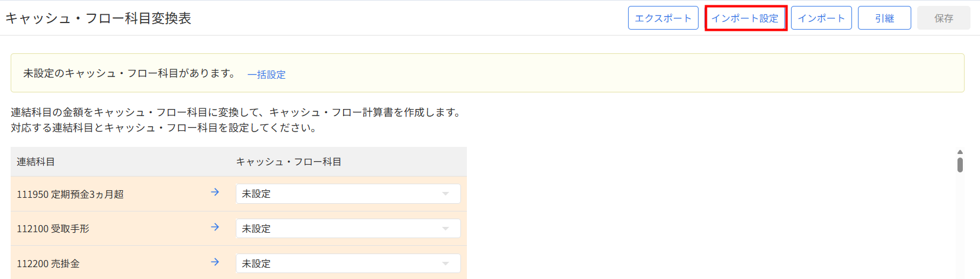Select the 112100 受取手形 row label
This screenshot has height=279, width=980.
53,229
